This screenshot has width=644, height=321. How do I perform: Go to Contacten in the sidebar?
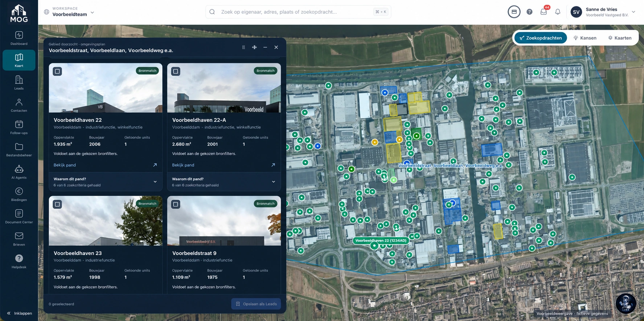point(19,105)
